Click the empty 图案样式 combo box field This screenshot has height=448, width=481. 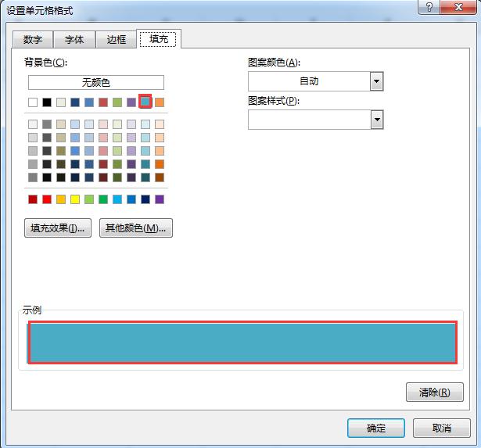[316, 120]
